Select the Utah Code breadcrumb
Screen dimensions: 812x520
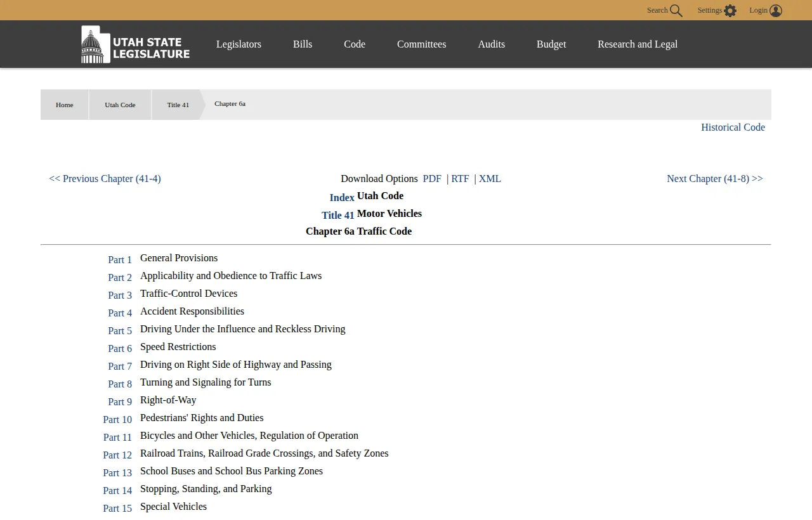pos(120,105)
